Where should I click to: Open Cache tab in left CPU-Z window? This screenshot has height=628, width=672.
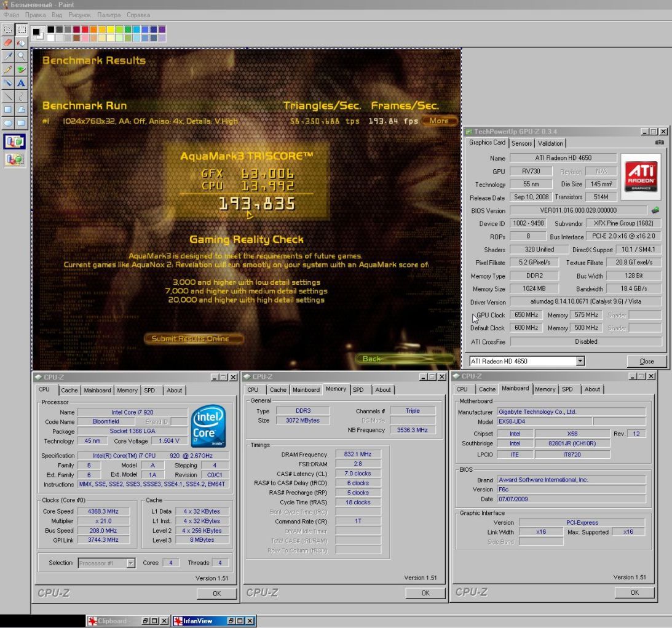tap(69, 390)
